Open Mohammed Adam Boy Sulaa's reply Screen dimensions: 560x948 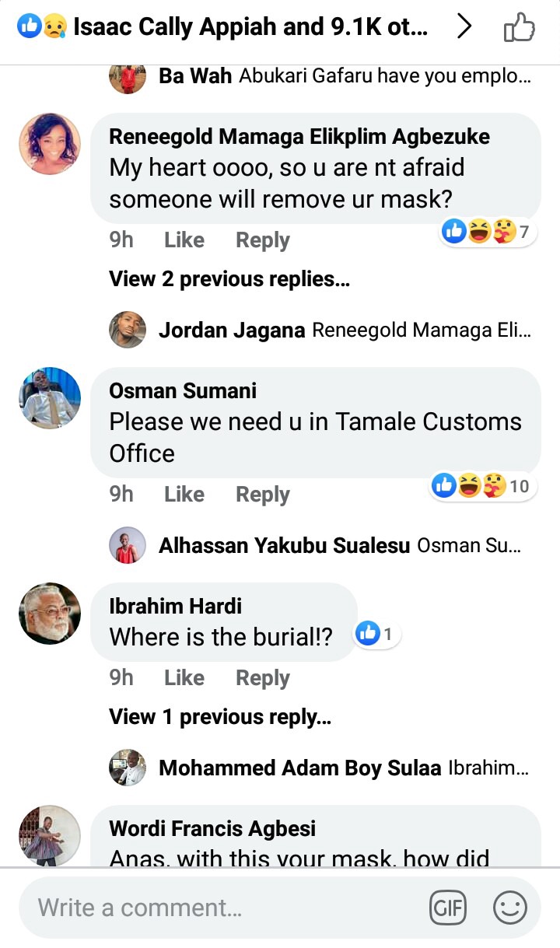coord(319,768)
